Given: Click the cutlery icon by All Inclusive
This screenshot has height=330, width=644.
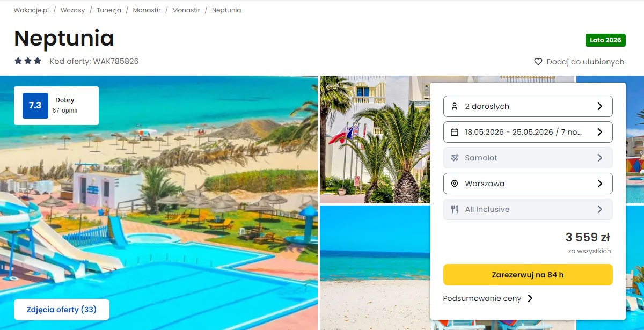Looking at the screenshot, I should (x=455, y=209).
